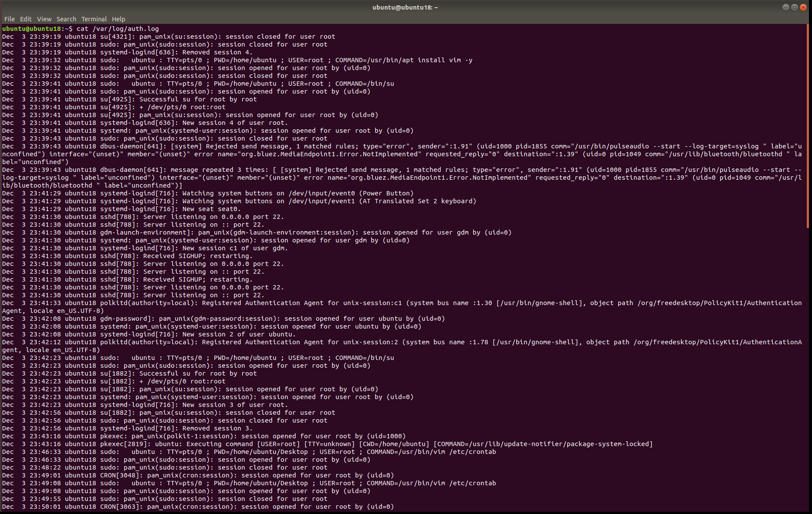The height and width of the screenshot is (514, 812).
Task: Click 'Removed session 3.' log text
Action: pyautogui.click(x=218, y=428)
